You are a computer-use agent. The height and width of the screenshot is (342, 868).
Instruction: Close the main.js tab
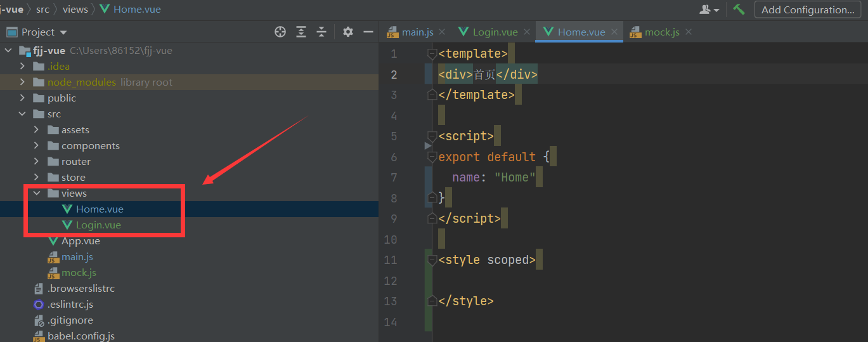(442, 32)
